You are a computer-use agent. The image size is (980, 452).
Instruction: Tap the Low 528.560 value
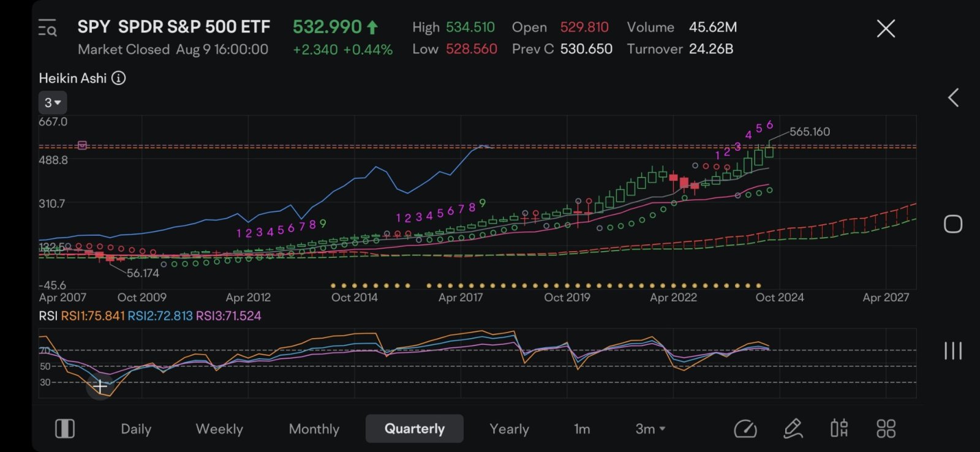pyautogui.click(x=471, y=49)
